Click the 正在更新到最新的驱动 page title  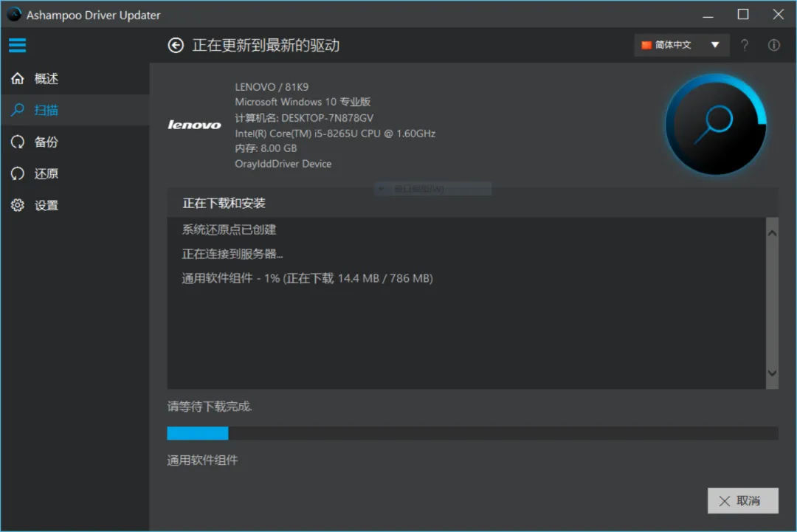(x=266, y=45)
